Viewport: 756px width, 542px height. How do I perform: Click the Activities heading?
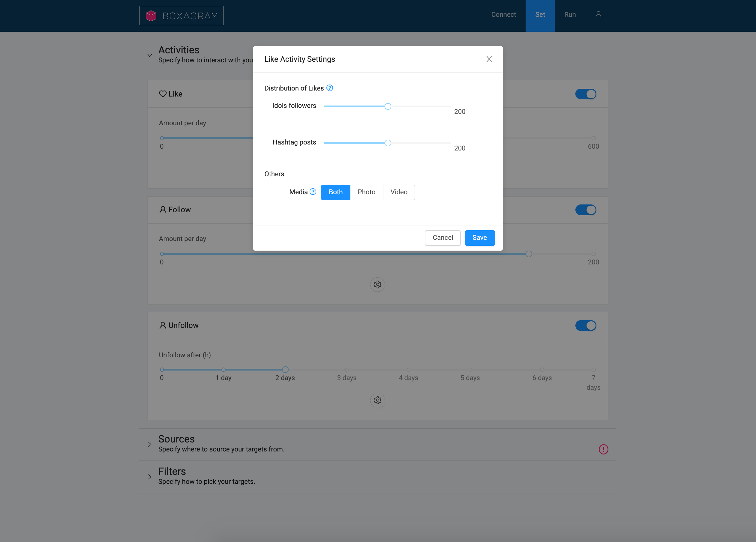[179, 50]
